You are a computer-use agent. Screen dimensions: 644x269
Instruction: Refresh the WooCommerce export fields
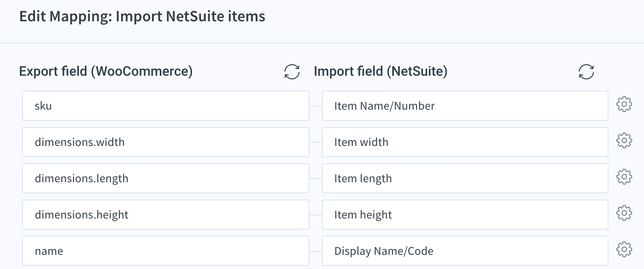click(292, 72)
